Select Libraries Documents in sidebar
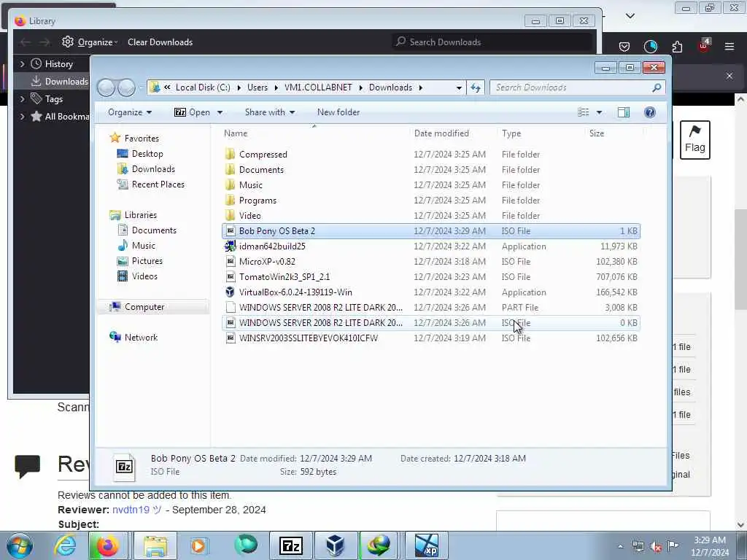Image resolution: width=747 pixels, height=560 pixels. tap(154, 230)
